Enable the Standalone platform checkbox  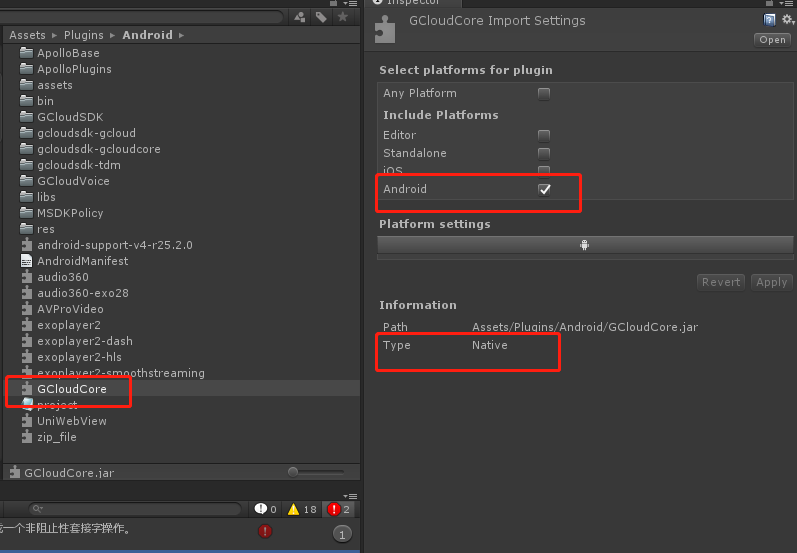click(544, 153)
